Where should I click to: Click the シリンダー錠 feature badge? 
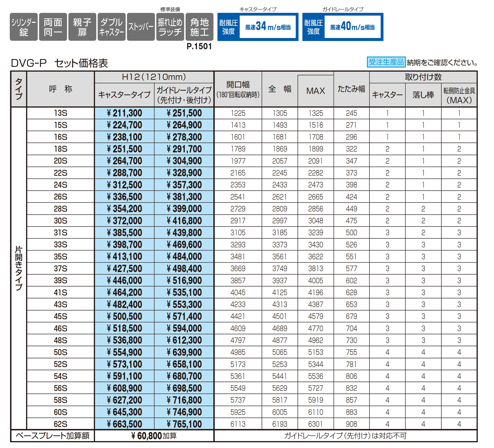(24, 27)
